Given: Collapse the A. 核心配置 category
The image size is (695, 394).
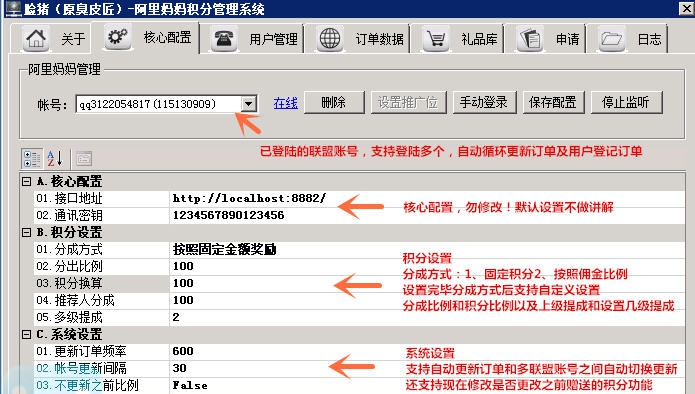Looking at the screenshot, I should (x=27, y=181).
